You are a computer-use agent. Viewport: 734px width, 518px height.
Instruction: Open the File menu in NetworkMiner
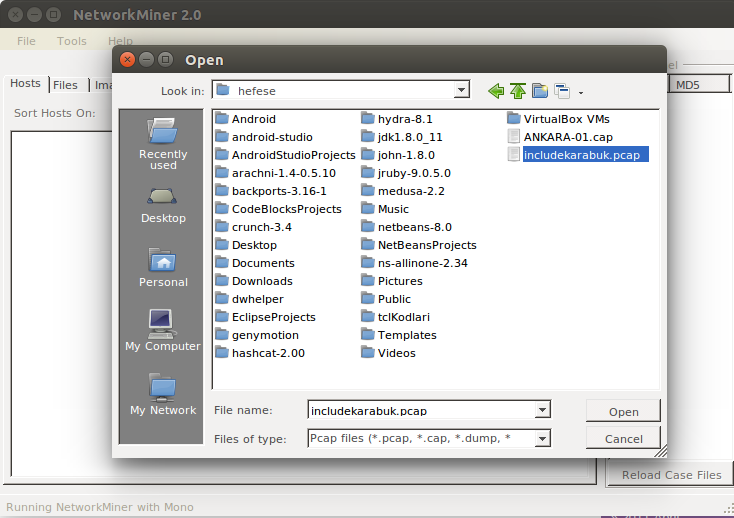point(26,41)
